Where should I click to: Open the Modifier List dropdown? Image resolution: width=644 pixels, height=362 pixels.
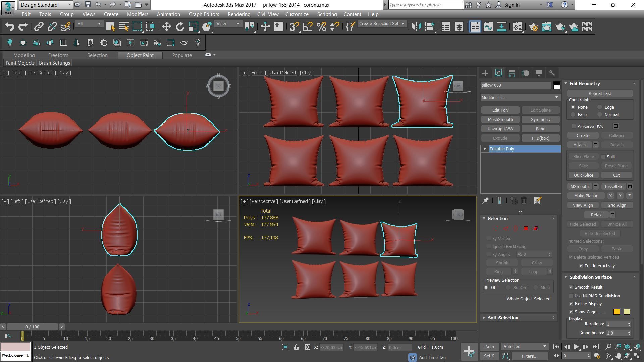[520, 97]
